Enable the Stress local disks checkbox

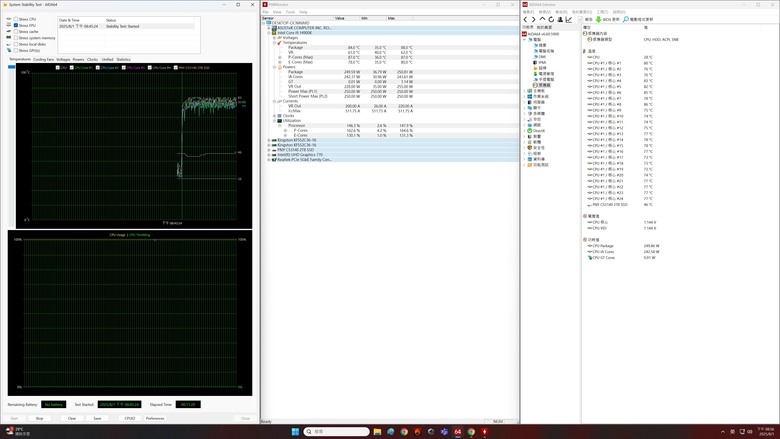pyautogui.click(x=16, y=44)
